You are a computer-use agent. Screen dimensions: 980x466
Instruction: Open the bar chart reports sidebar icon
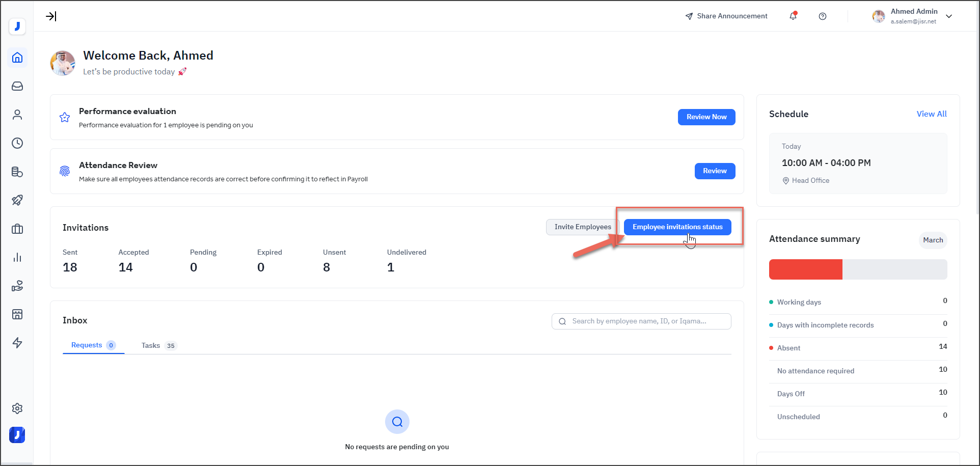coord(17,257)
